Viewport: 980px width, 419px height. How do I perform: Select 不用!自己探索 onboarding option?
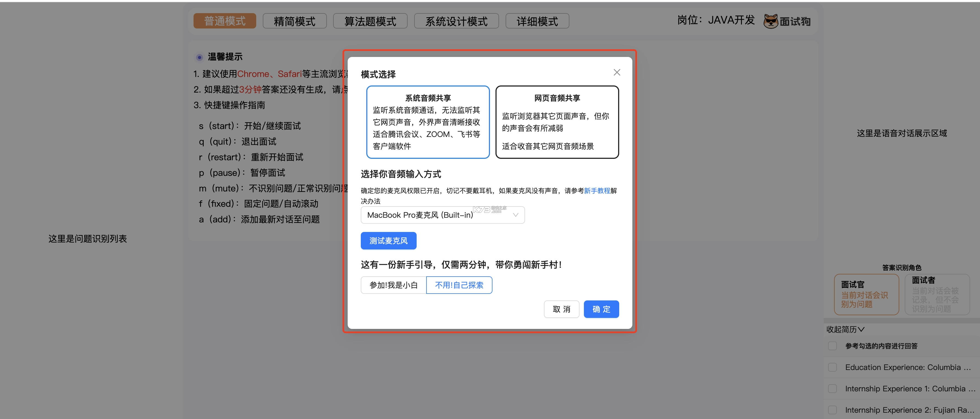pyautogui.click(x=459, y=285)
